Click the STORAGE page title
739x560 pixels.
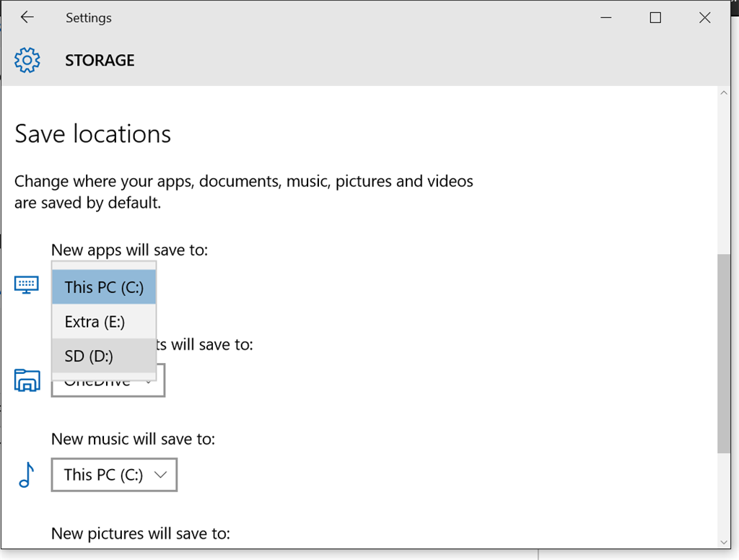tap(100, 61)
